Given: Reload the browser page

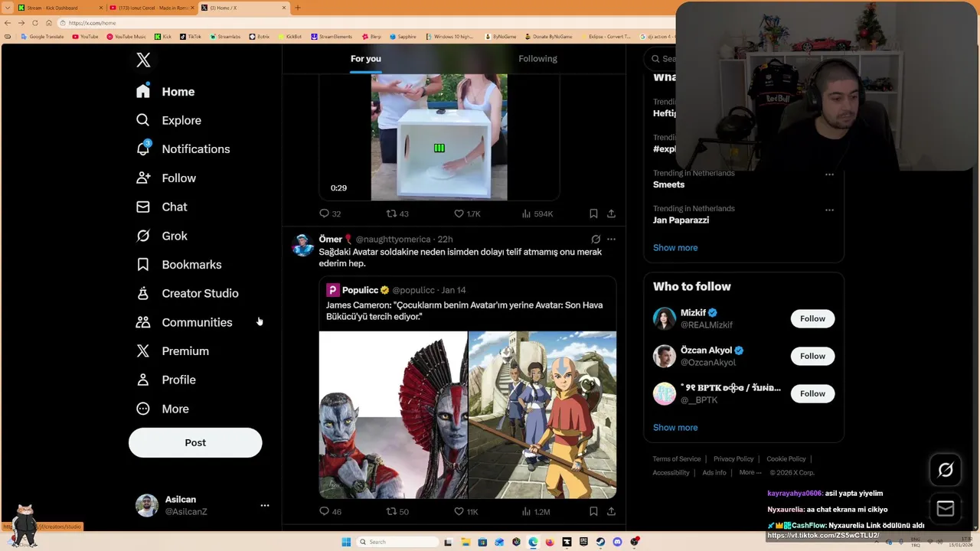Looking at the screenshot, I should pyautogui.click(x=34, y=23).
